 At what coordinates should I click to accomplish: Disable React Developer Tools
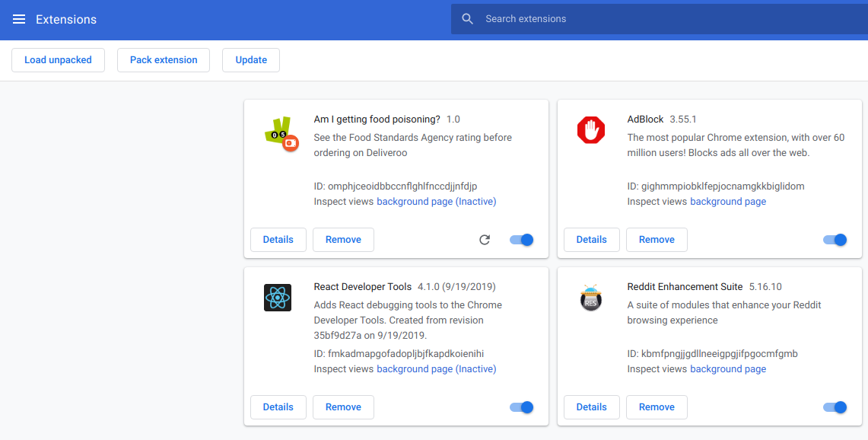[x=521, y=407]
